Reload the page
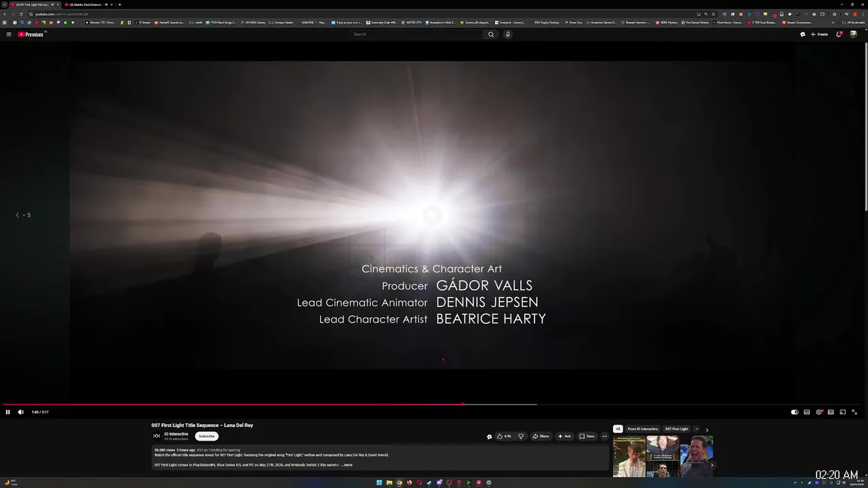Image resolution: width=868 pixels, height=488 pixels. (x=21, y=14)
